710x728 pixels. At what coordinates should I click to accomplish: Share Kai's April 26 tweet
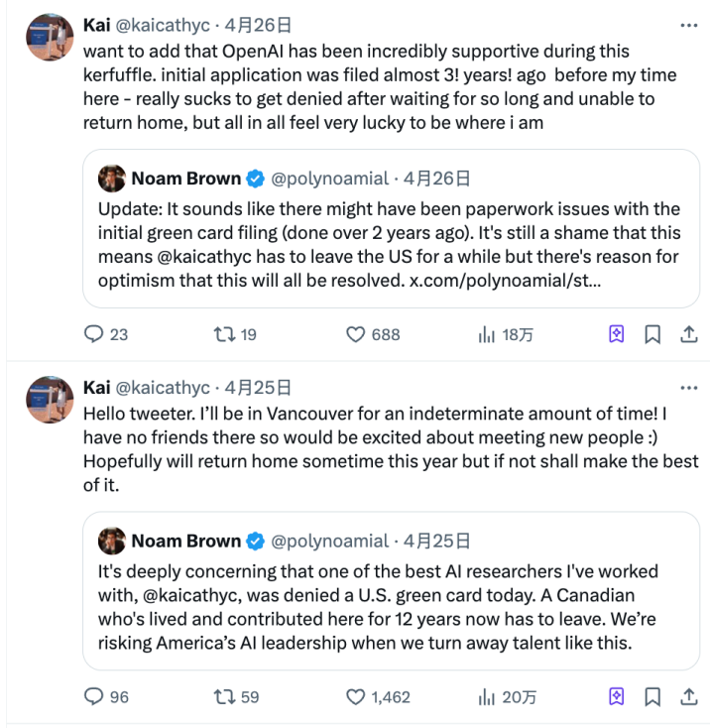pos(688,335)
